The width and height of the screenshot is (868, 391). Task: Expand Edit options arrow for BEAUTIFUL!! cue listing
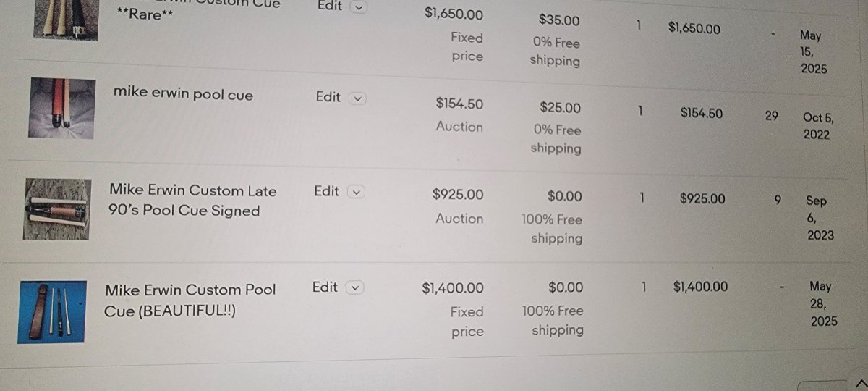click(354, 288)
